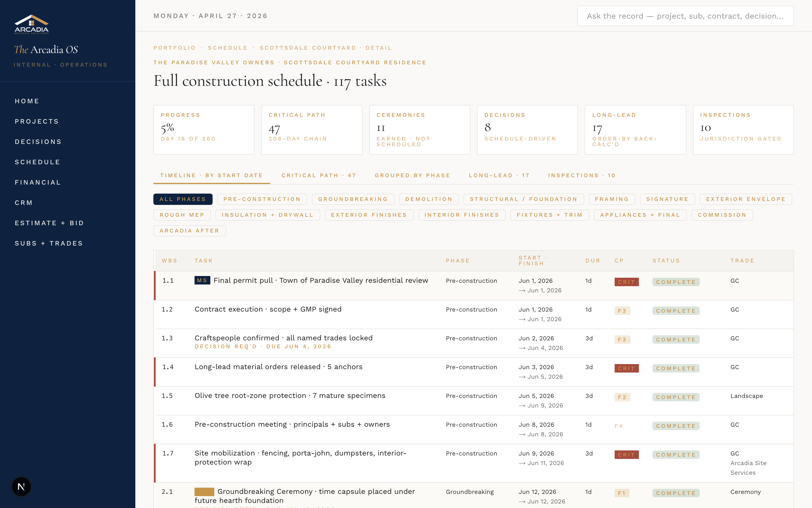Click the F2 float badge on row 1.5
The width and height of the screenshot is (812, 508).
pyautogui.click(x=622, y=397)
